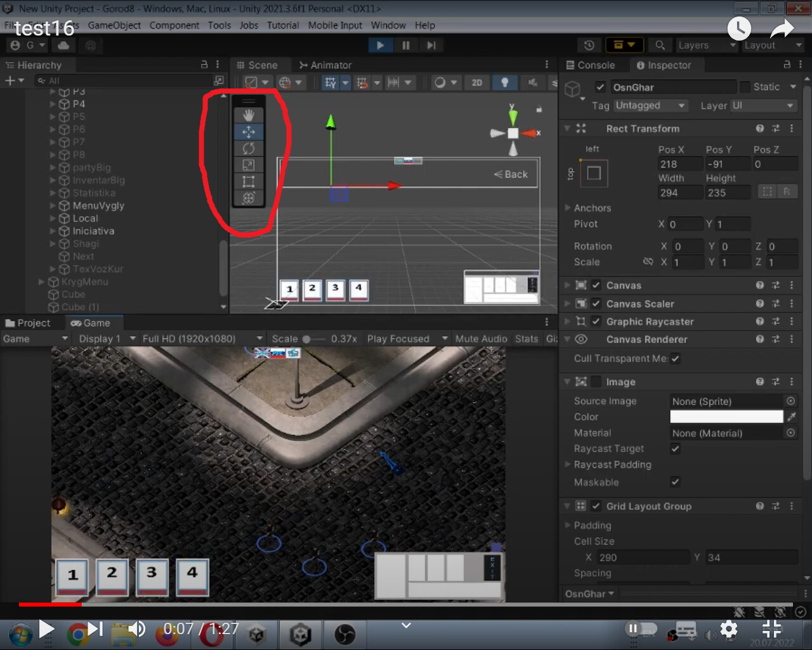Select the Rotate tool in Scene view
This screenshot has height=650, width=812.
point(249,148)
